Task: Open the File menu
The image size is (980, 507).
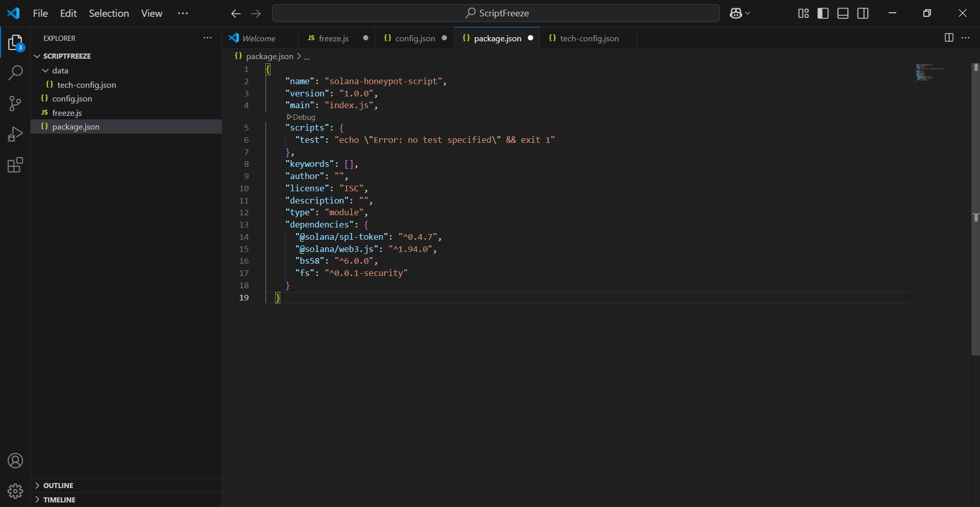Action: pos(40,13)
